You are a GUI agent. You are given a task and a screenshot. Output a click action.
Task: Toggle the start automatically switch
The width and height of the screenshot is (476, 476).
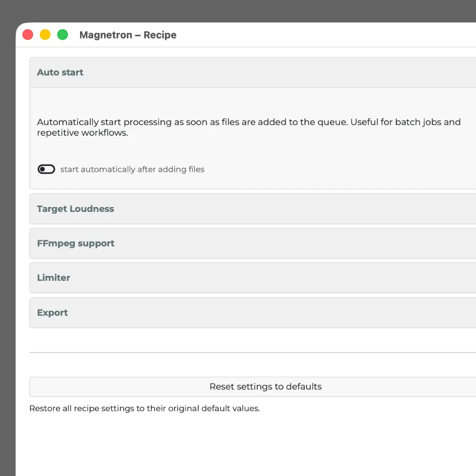click(x=46, y=169)
